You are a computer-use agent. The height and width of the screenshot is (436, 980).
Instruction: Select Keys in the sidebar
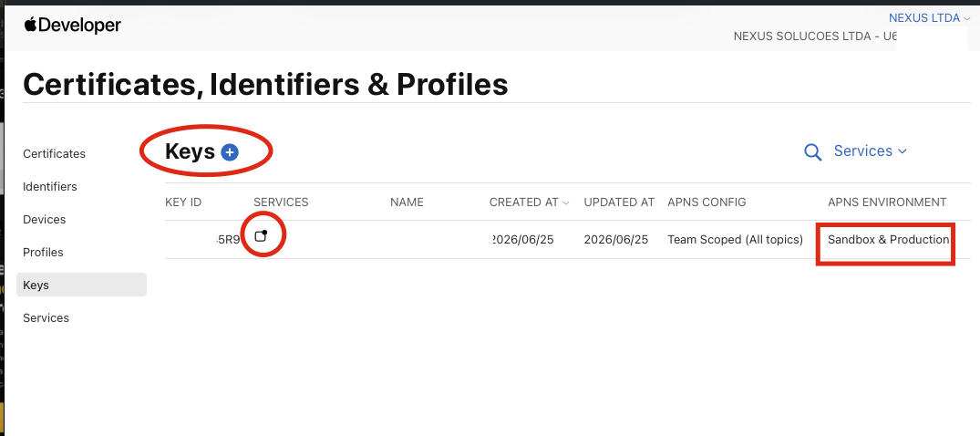[81, 285]
